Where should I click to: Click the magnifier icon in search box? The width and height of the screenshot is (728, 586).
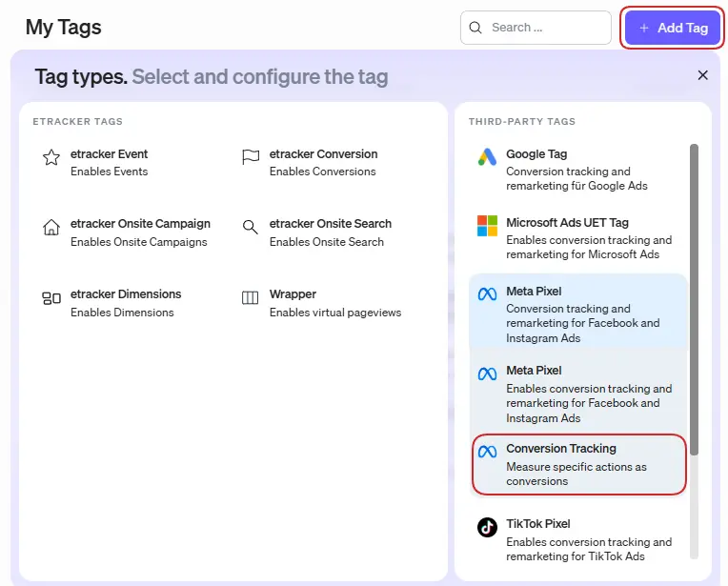(x=475, y=28)
